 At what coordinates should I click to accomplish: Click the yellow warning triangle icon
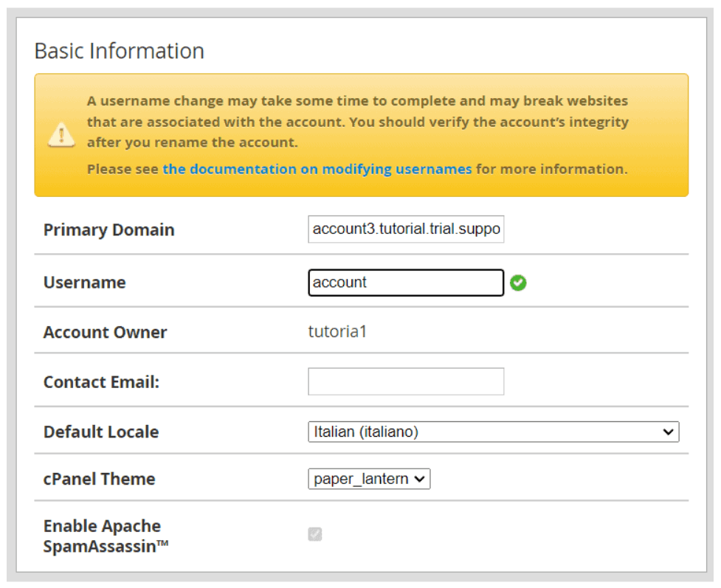tap(61, 135)
